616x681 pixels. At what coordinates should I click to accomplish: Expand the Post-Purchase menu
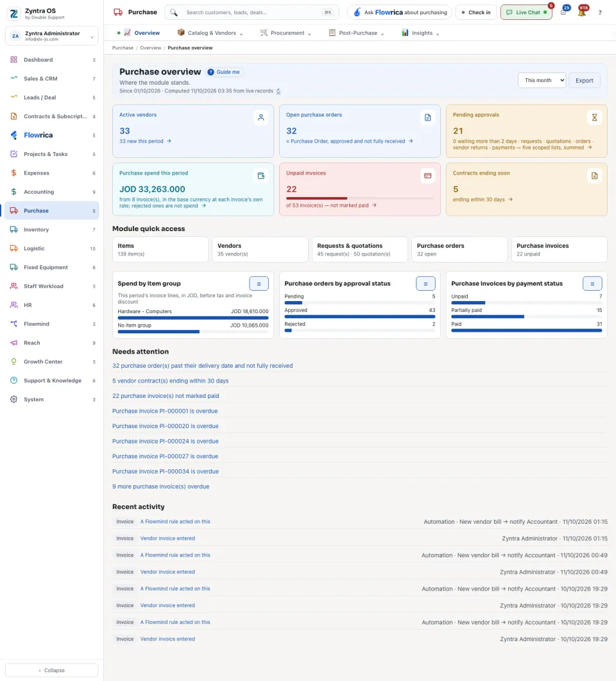click(356, 33)
